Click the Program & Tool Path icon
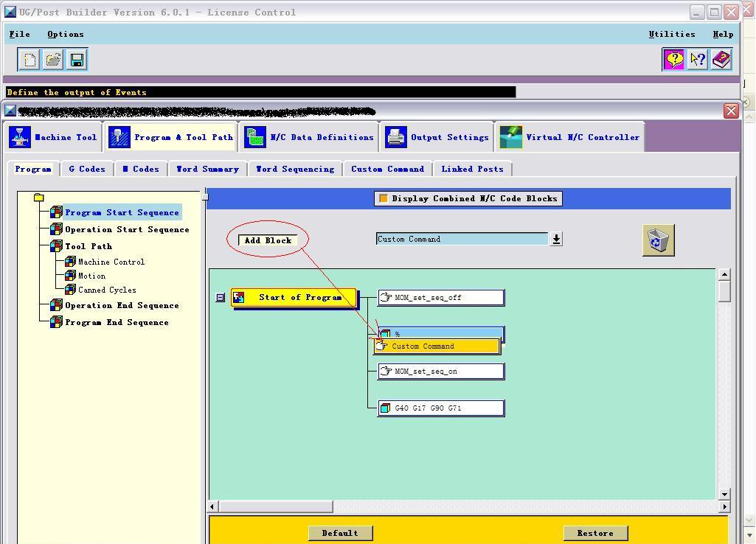This screenshot has width=756, height=544. [x=119, y=137]
